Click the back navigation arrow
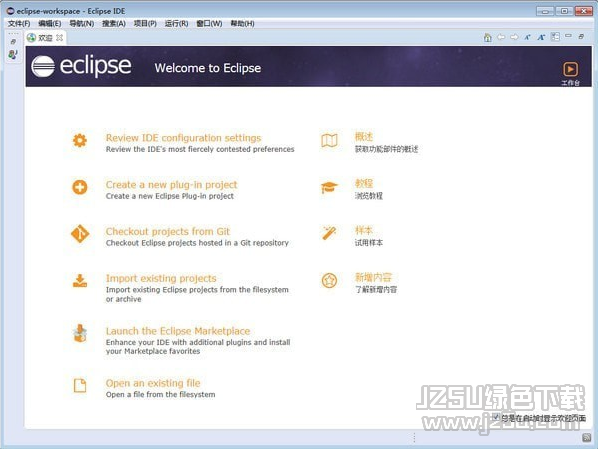 (x=501, y=37)
